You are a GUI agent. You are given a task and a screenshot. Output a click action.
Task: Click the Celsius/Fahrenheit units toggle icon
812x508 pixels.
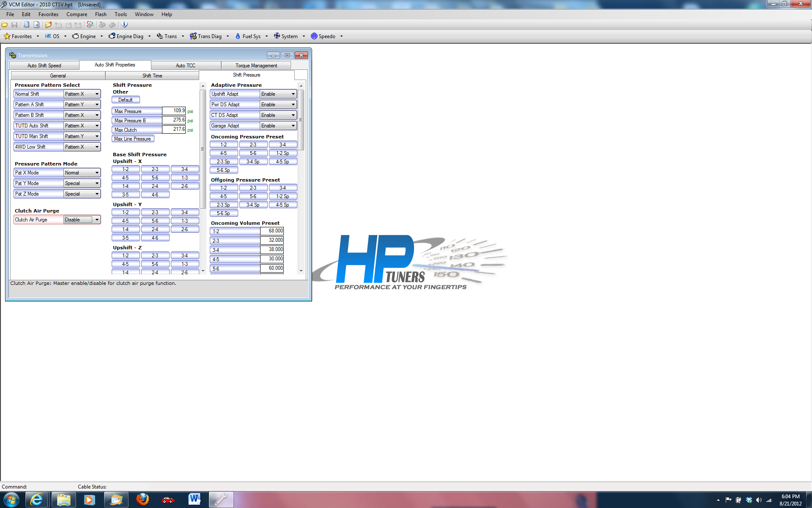click(90, 25)
